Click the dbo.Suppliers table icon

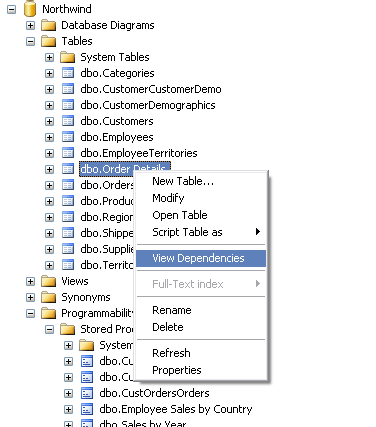point(68,249)
